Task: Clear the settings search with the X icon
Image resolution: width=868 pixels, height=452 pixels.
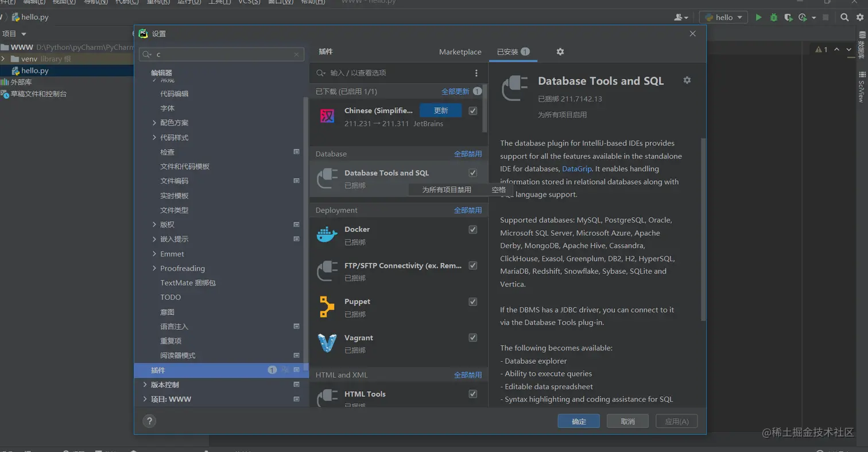Action: pyautogui.click(x=296, y=54)
